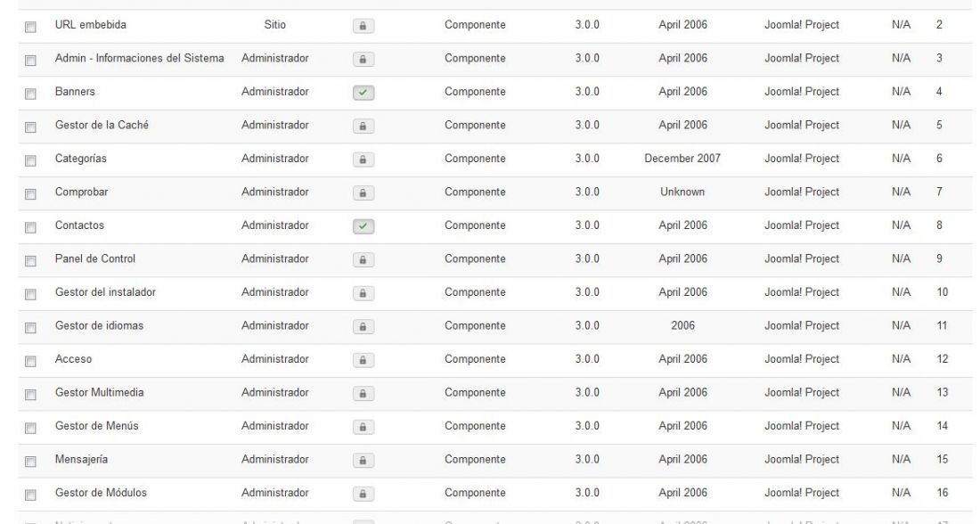The height and width of the screenshot is (524, 980).
Task: Click the Admin - Informaciones del Sistema entry
Action: coord(139,58)
